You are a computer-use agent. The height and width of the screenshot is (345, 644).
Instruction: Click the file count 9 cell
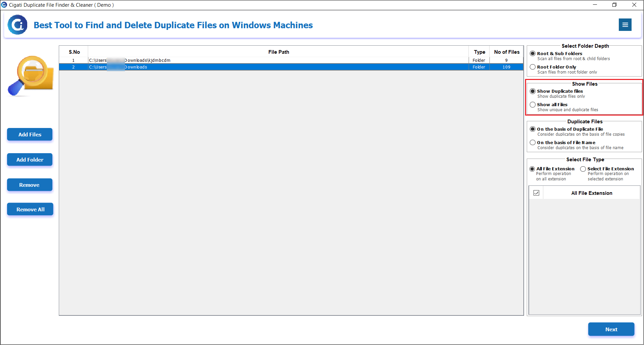507,60
